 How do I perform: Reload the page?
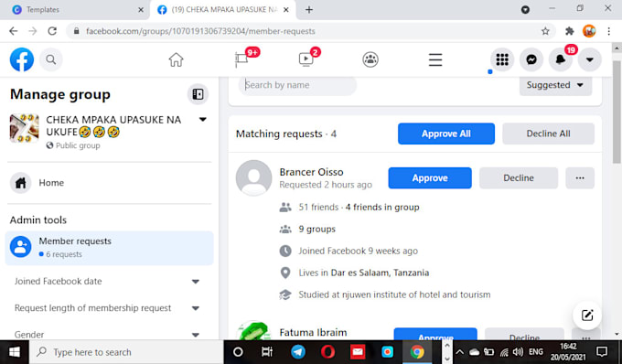coord(52,31)
